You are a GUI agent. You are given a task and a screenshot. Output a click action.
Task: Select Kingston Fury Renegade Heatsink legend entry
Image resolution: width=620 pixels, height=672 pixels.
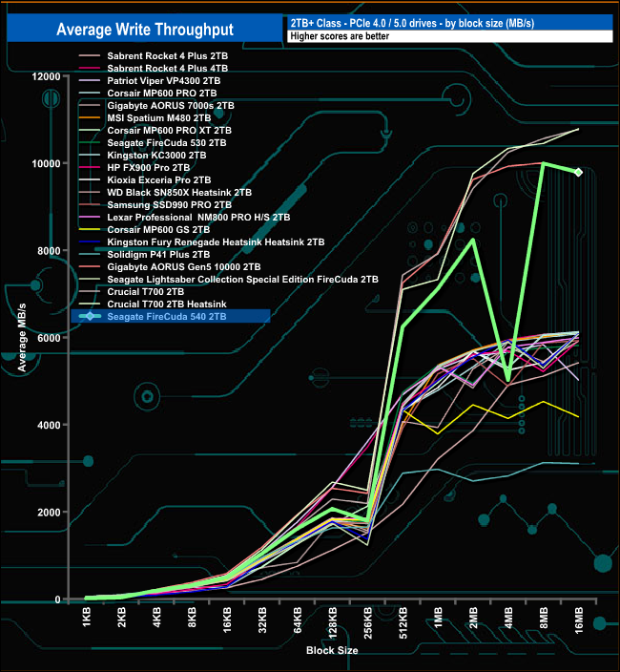pyautogui.click(x=216, y=242)
